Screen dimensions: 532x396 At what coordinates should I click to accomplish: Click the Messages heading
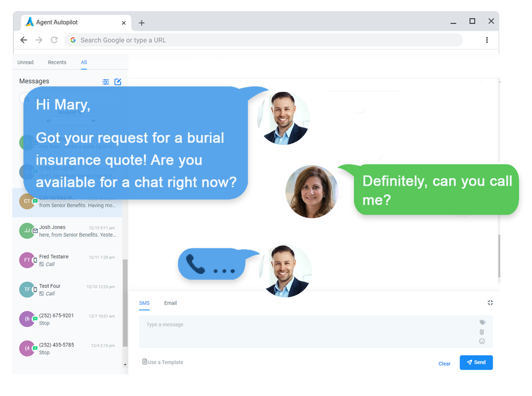pos(34,81)
